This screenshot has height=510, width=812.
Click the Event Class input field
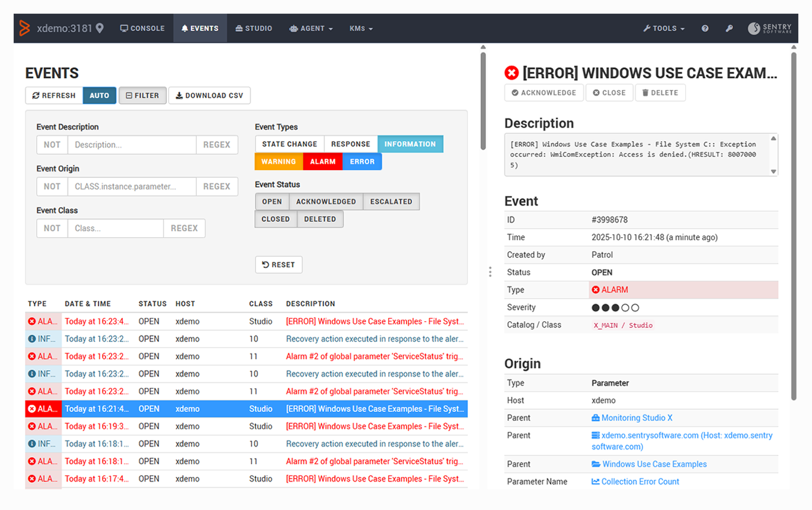(x=115, y=228)
